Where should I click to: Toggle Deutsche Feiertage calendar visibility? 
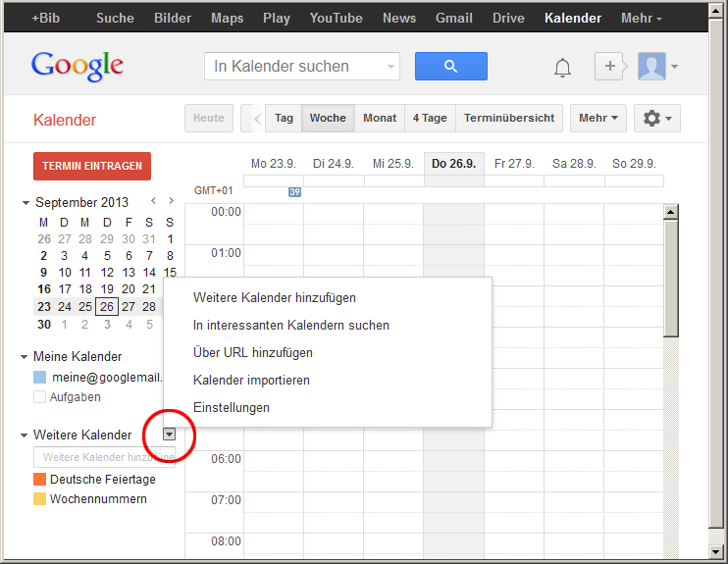39,480
